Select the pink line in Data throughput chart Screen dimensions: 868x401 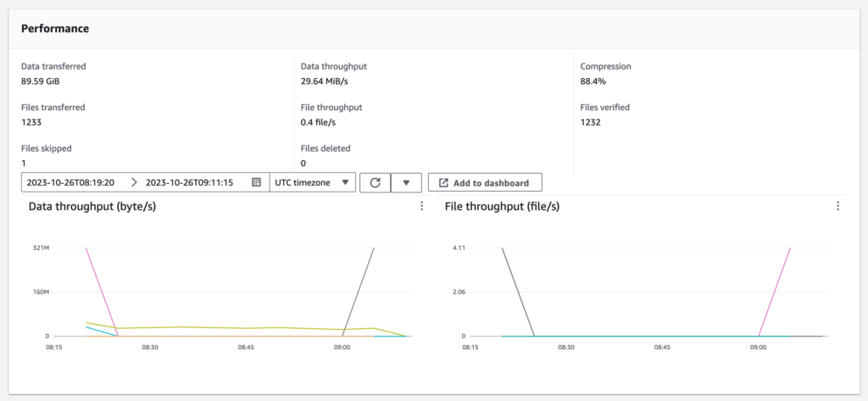[101, 291]
